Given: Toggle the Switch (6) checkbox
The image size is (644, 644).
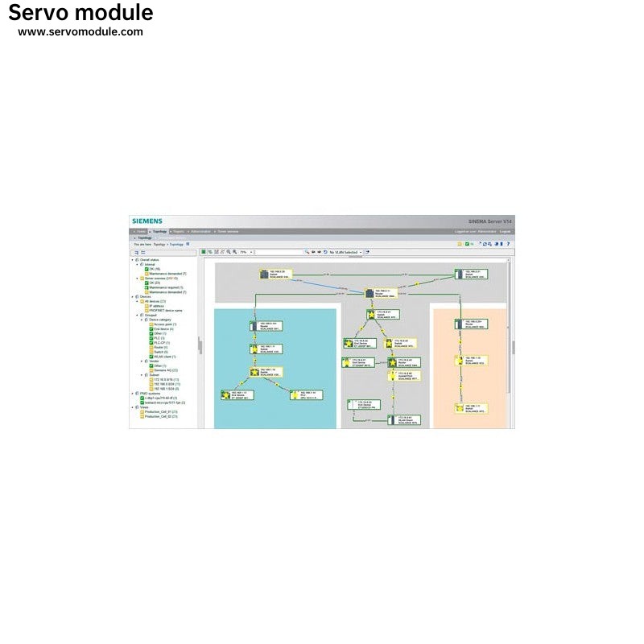Looking at the screenshot, I should pyautogui.click(x=151, y=352).
